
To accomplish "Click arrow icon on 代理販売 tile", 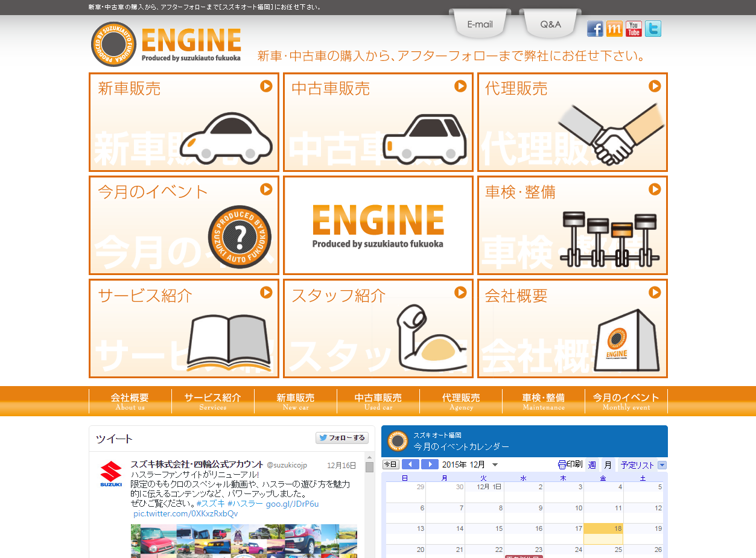I will tap(655, 86).
